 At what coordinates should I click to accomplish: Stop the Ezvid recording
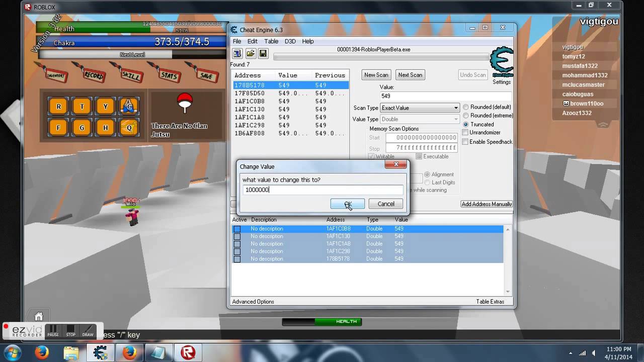point(71,331)
